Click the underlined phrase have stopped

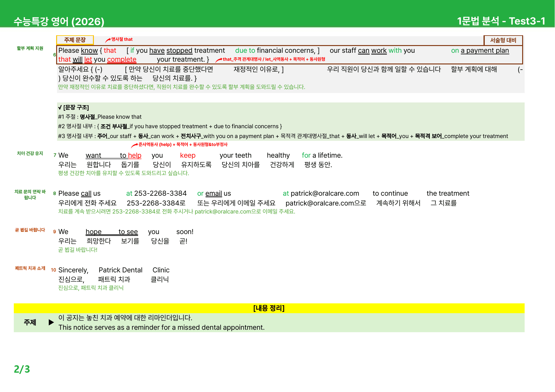(171, 51)
